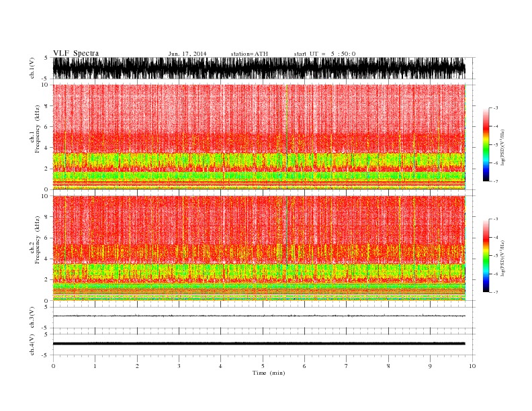Click the -3 label on ch.1 colorbar
532x411 pixels.
pos(495,108)
